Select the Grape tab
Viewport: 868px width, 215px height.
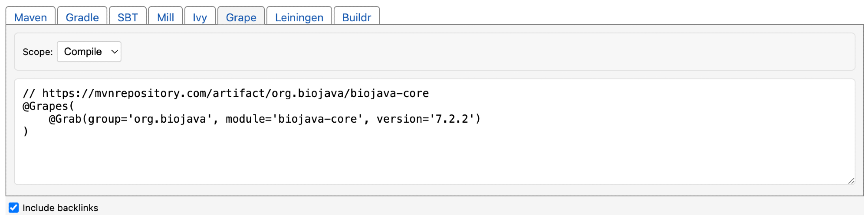coord(241,17)
